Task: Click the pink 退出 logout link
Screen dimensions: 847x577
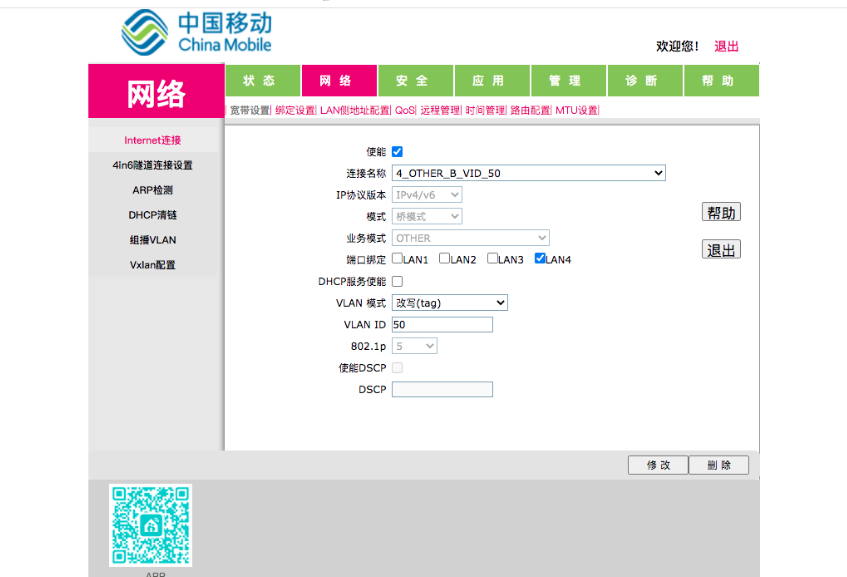Action: 726,46
